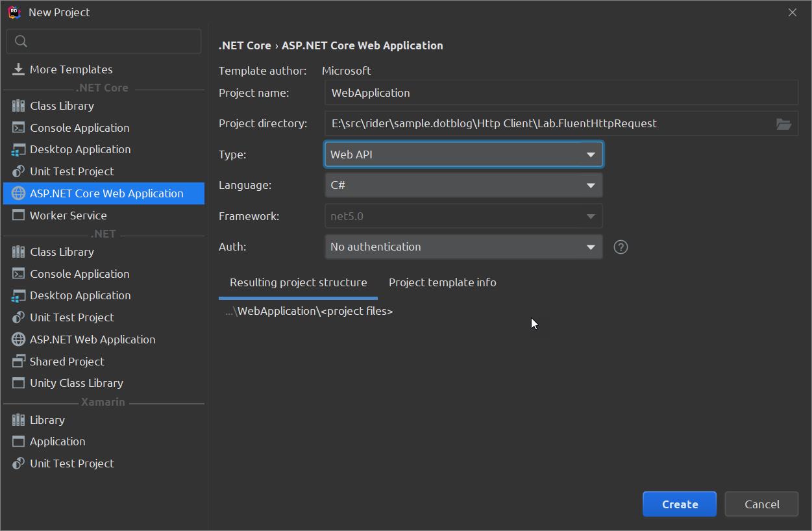Click the Worker Service icon
Screen dimensions: 812x531
click(18, 216)
